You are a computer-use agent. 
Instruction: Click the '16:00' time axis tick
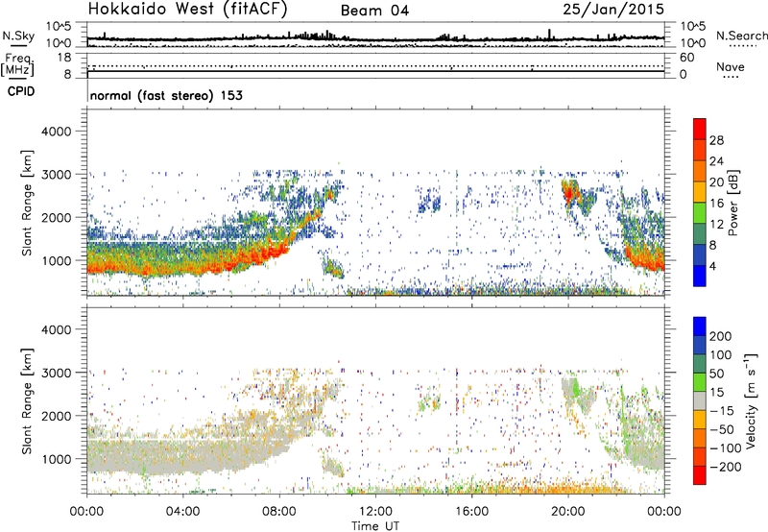[471, 512]
